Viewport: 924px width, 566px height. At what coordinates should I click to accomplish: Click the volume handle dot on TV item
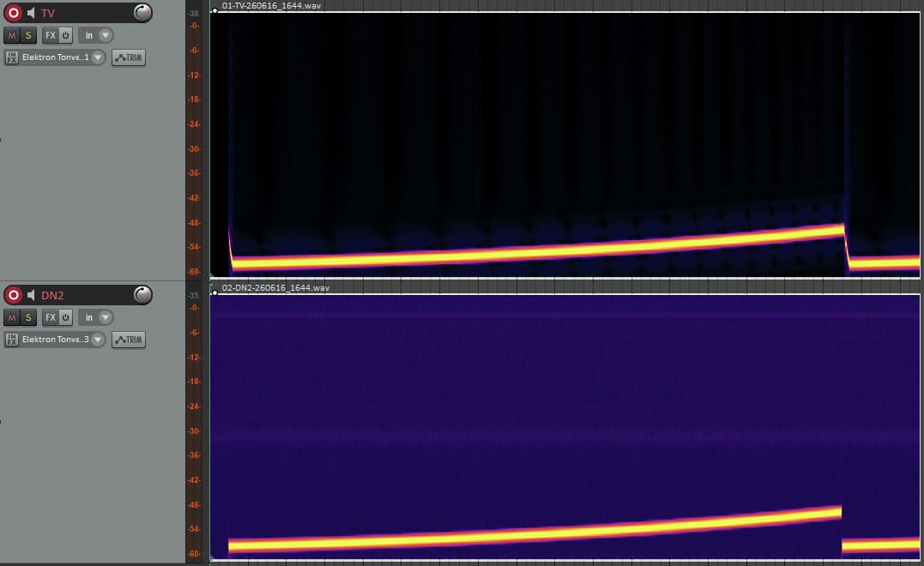215,10
